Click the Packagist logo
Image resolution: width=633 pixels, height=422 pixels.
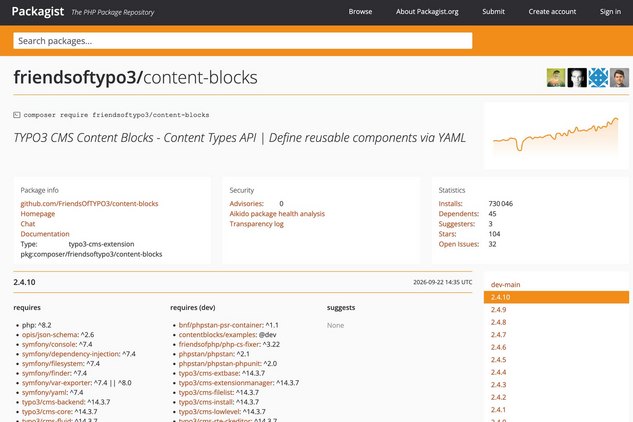tap(38, 11)
